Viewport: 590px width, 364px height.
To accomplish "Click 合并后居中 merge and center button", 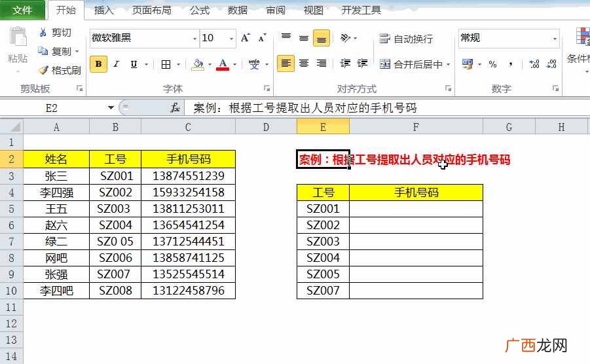I will coord(411,64).
